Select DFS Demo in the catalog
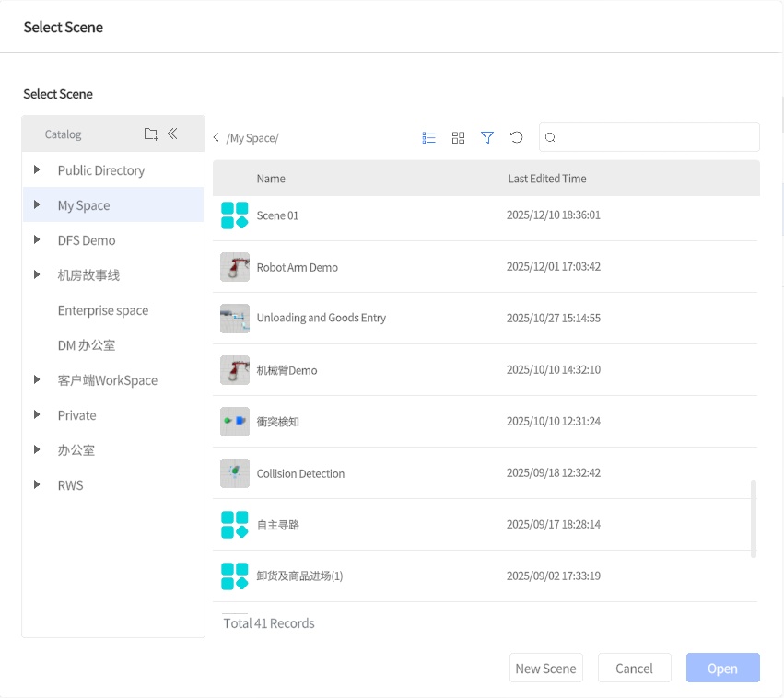The image size is (784, 698). click(x=84, y=240)
